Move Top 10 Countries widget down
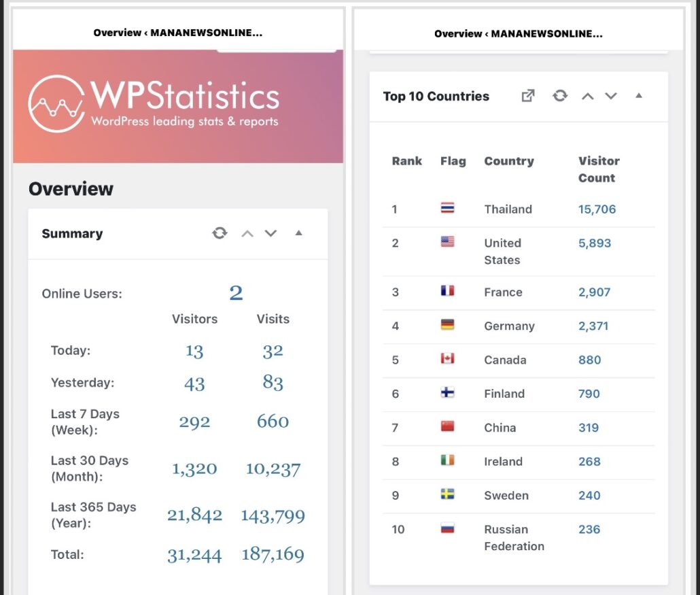Image resolution: width=700 pixels, height=595 pixels. 611,96
